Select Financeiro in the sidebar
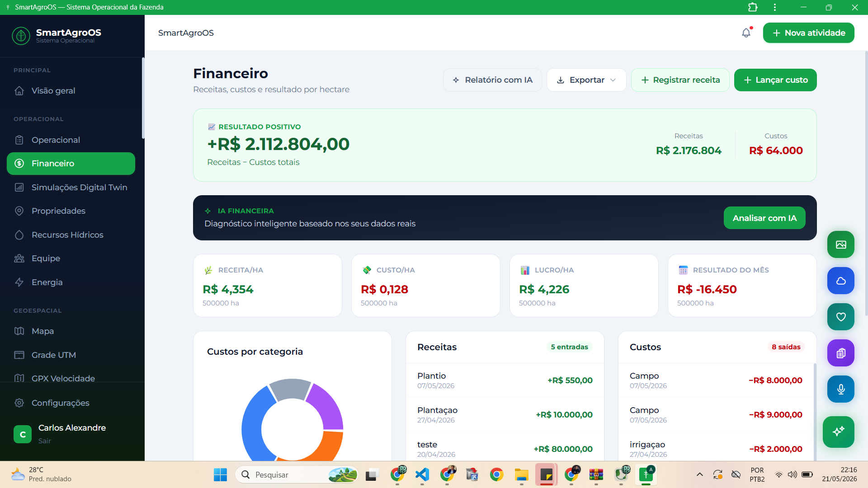This screenshot has width=868, height=488. pos(71,164)
